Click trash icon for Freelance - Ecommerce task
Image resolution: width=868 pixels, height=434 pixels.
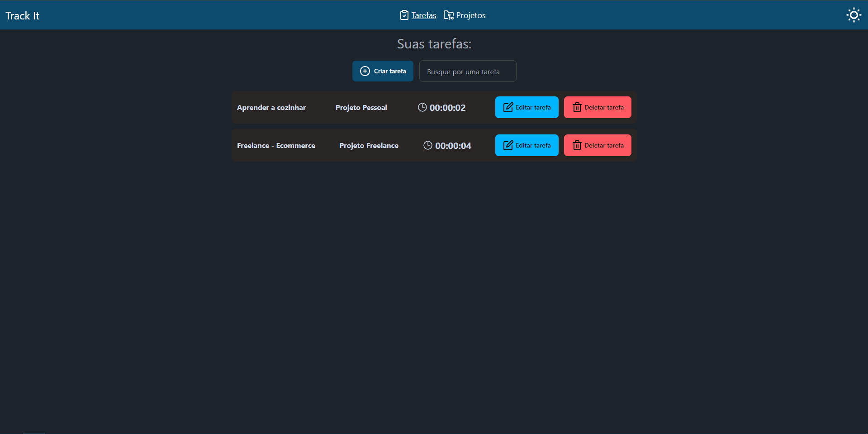tap(577, 145)
